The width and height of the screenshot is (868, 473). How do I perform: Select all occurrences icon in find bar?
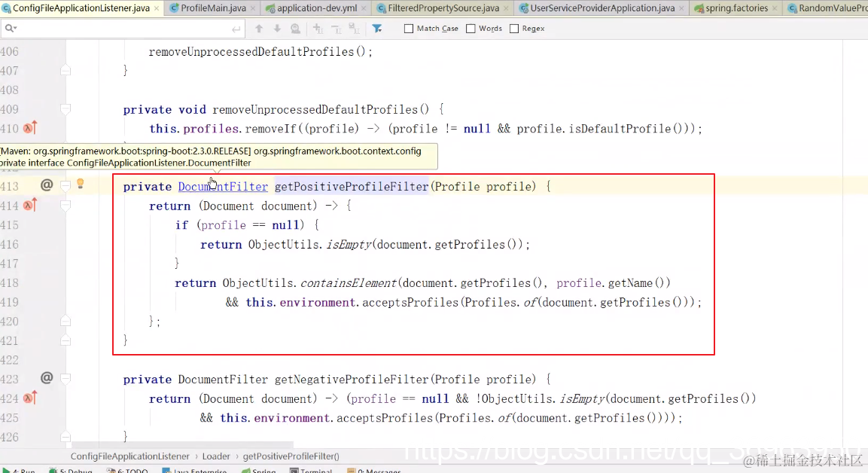(x=355, y=29)
